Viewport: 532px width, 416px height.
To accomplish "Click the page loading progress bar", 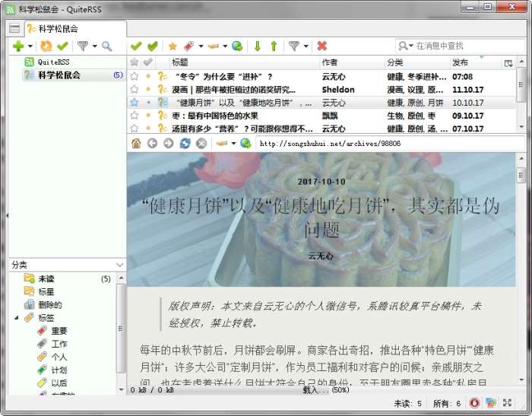I will [x=322, y=390].
